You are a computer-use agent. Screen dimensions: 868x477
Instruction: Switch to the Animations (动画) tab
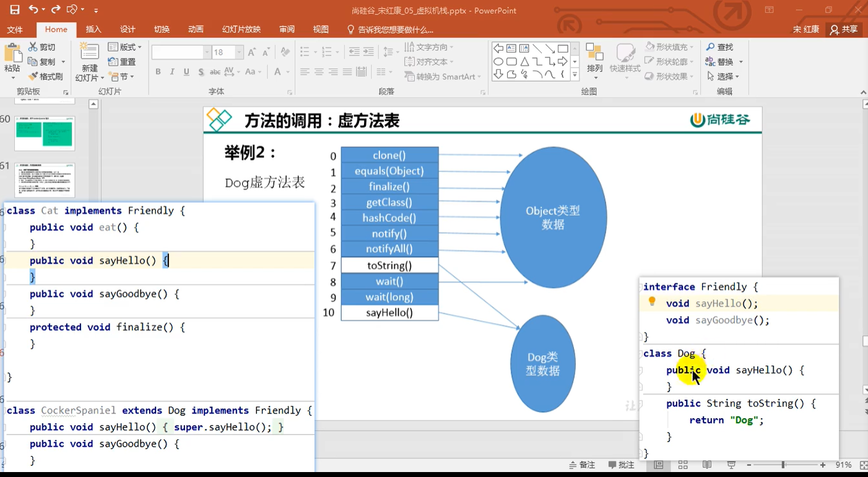pos(196,30)
